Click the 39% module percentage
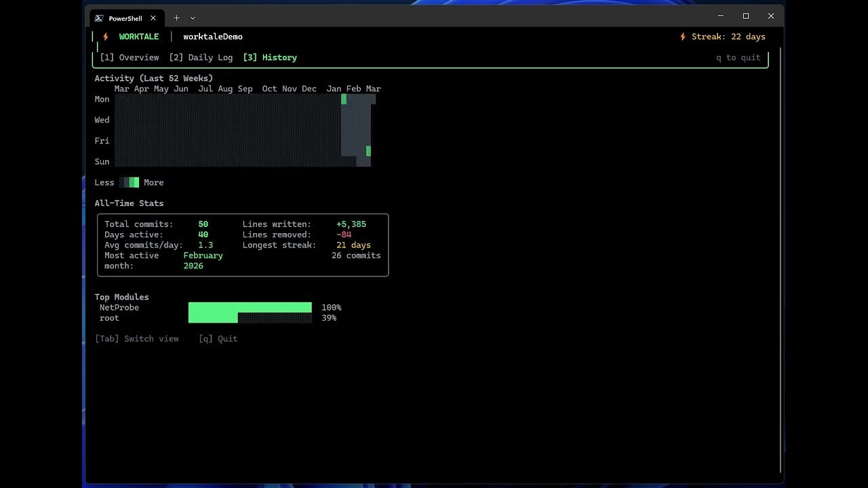 pyautogui.click(x=329, y=318)
